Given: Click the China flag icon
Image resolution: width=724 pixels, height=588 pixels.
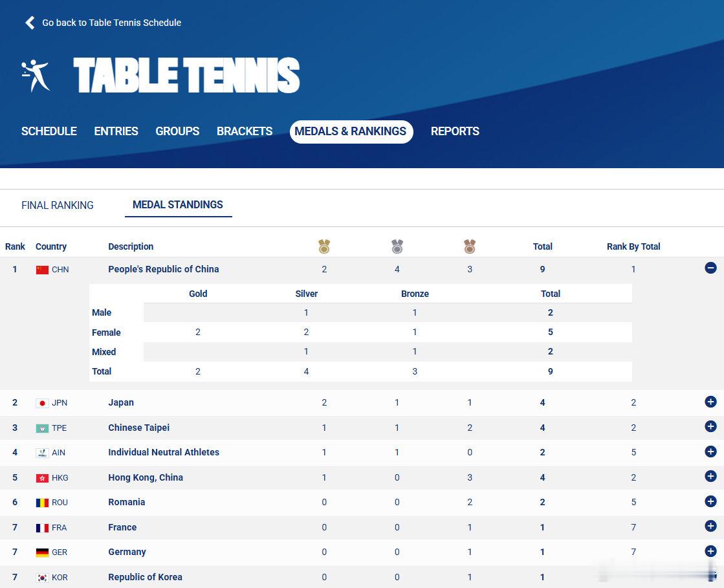Looking at the screenshot, I should (42, 270).
